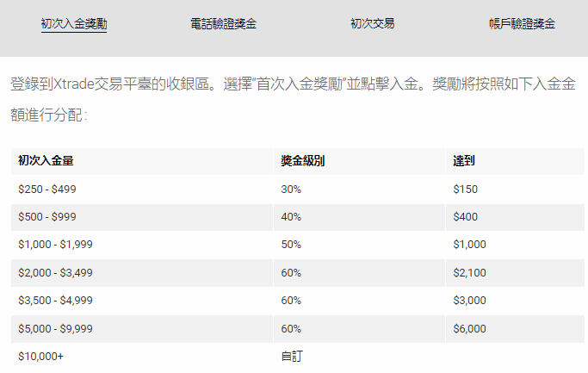
Task: Click the $2,000 - $3,499 deposit range cell
Action: (x=142, y=273)
